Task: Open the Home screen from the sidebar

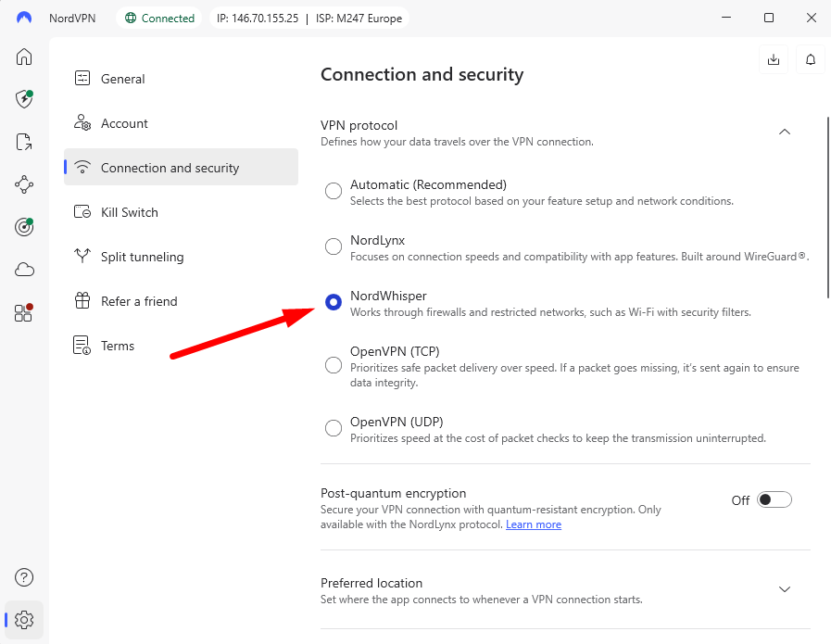Action: (23, 57)
